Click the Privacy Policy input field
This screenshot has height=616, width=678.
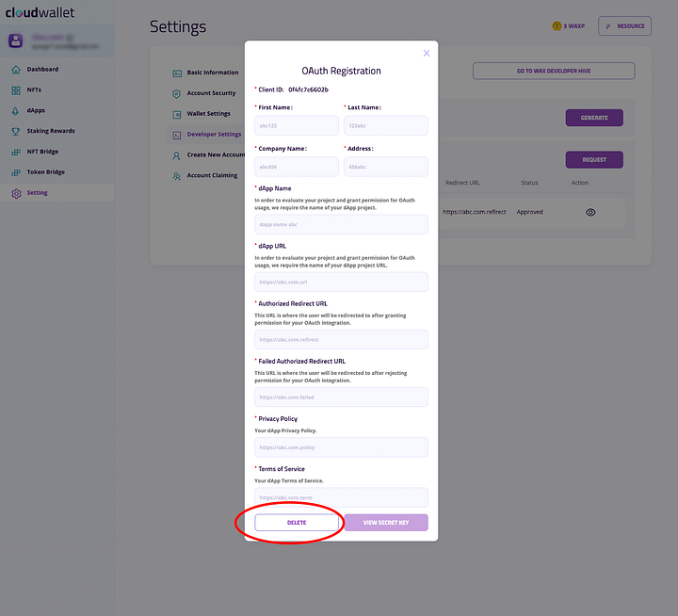click(341, 447)
